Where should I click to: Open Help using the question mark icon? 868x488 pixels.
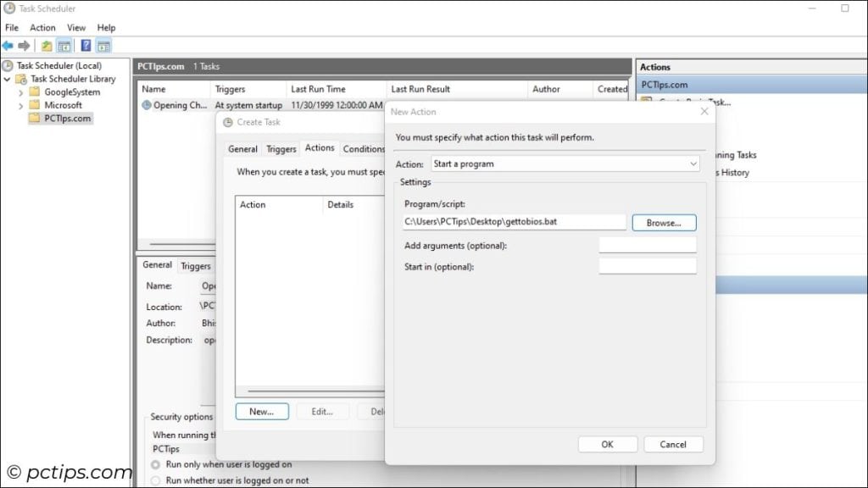point(85,45)
